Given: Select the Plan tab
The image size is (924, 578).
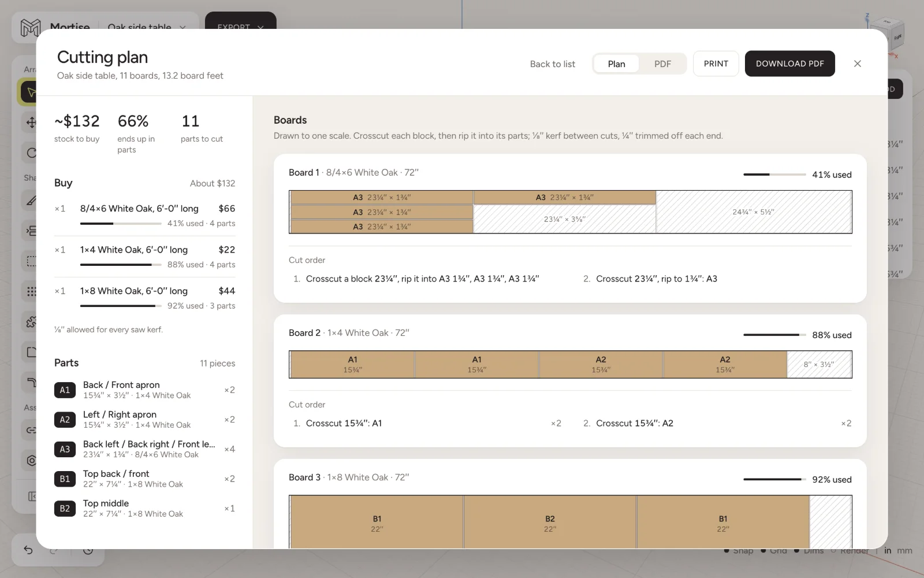Looking at the screenshot, I should [x=616, y=64].
